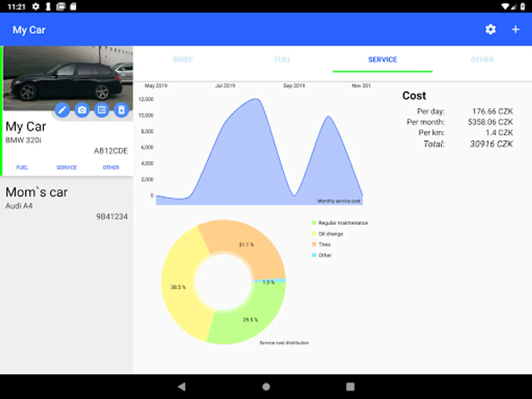Open FUEL link on My Car card

(x=22, y=168)
